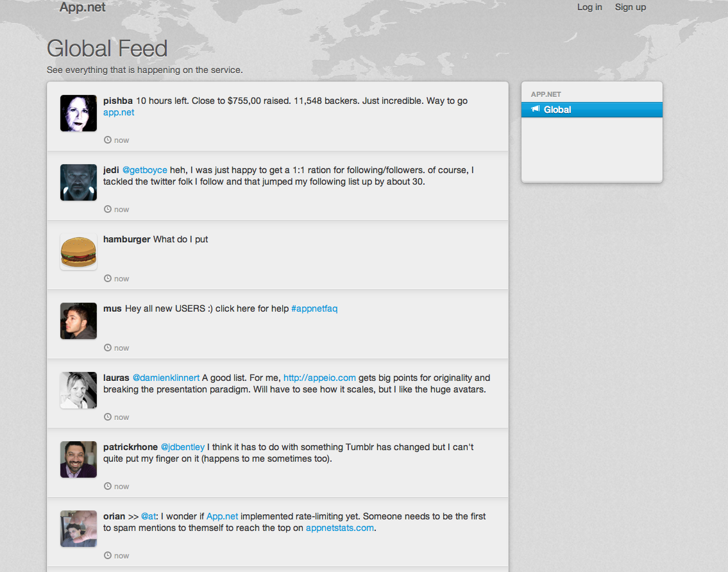The image size is (728, 572).
Task: Open the @jdbentley mention
Action: click(182, 447)
